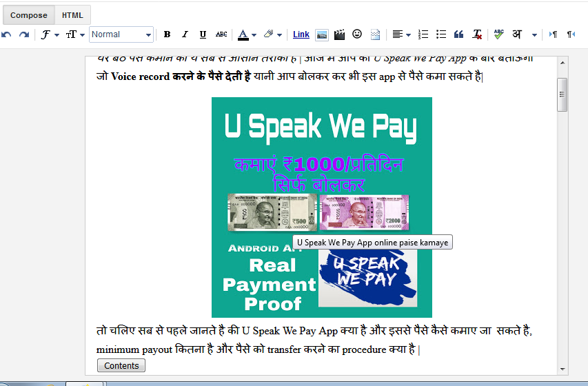The width and height of the screenshot is (588, 386).
Task: Set left-to-right text direction
Action: (553, 34)
